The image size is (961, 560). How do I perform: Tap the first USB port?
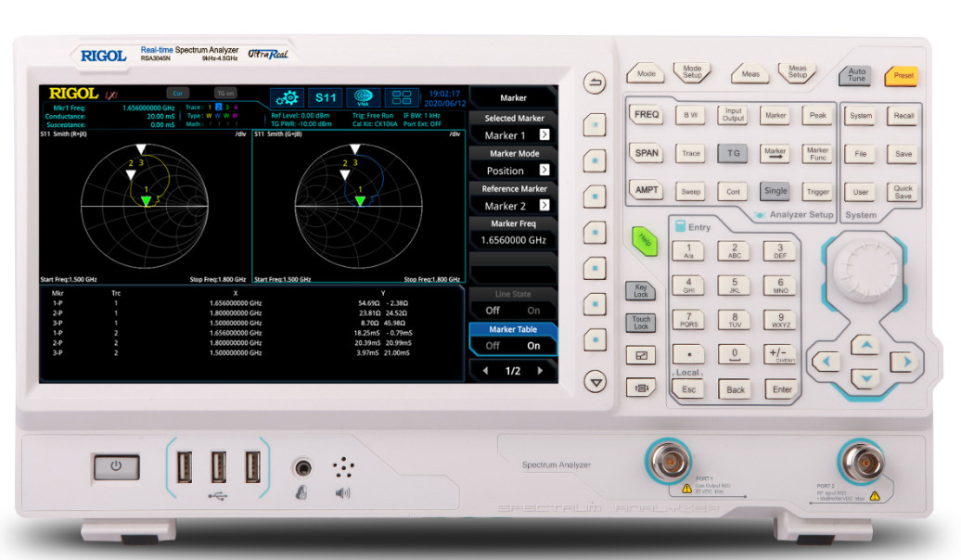coord(184,467)
